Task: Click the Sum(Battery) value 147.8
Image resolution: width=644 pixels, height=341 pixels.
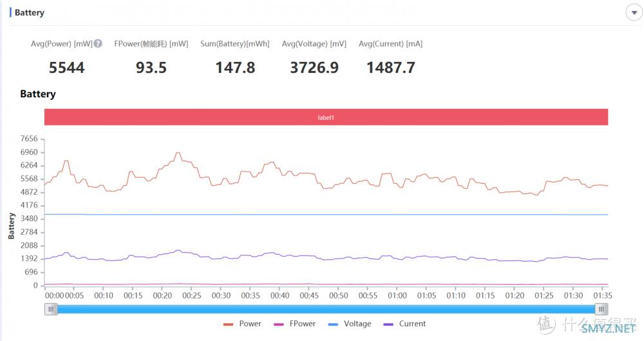Action: [235, 68]
